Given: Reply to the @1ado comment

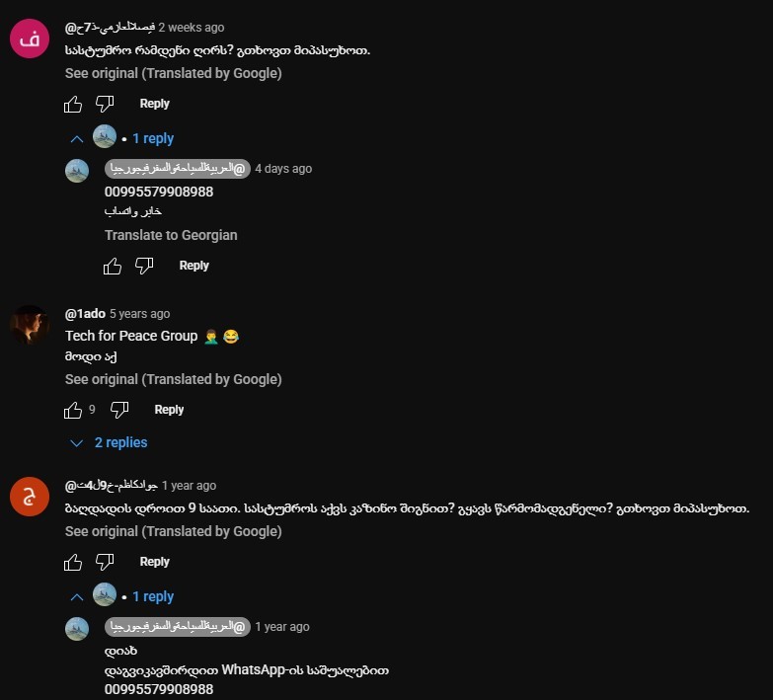Looking at the screenshot, I should (x=169, y=410).
